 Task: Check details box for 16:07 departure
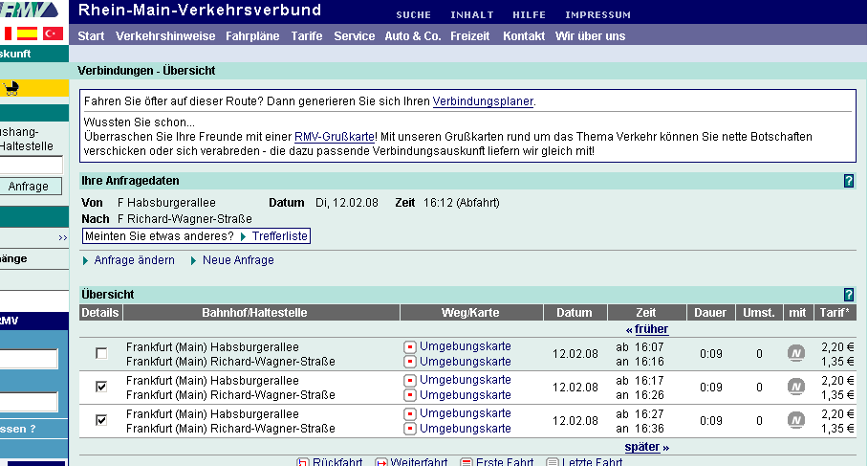pos(101,354)
